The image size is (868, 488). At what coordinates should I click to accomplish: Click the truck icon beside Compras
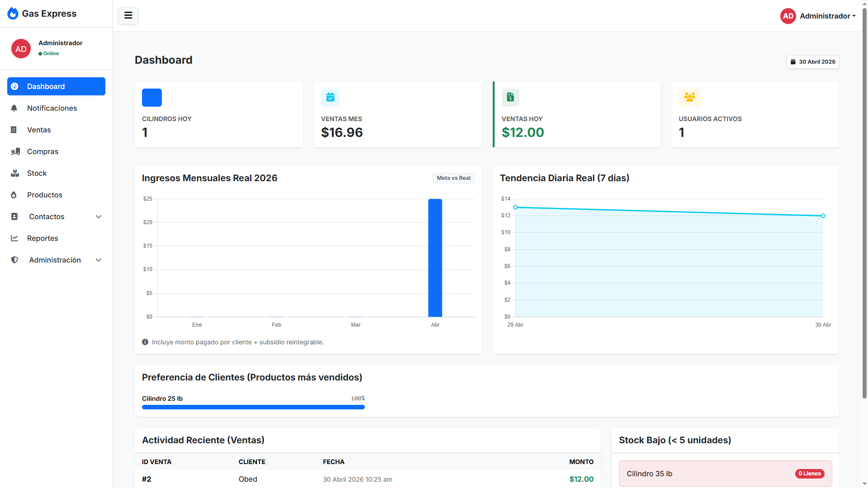15,151
